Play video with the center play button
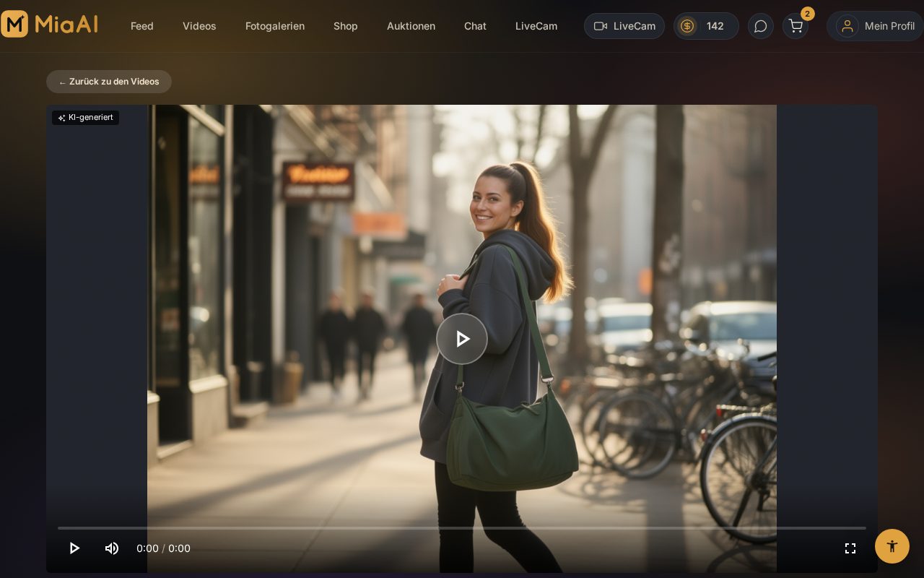Viewport: 924px width, 578px height. pos(462,339)
